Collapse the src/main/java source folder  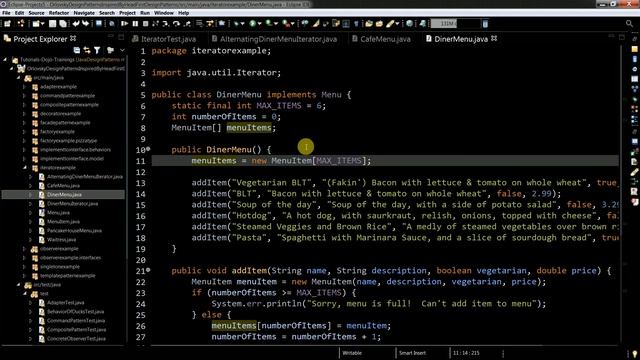coord(18,78)
